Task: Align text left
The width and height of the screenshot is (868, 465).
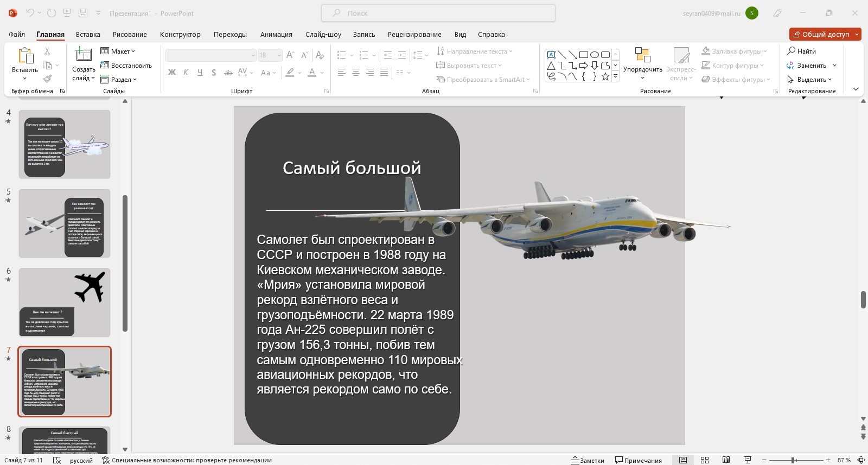Action: [342, 72]
